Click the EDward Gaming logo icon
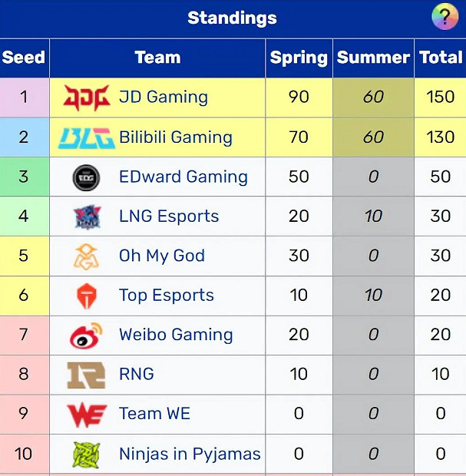This screenshot has width=466, height=476. 86,177
